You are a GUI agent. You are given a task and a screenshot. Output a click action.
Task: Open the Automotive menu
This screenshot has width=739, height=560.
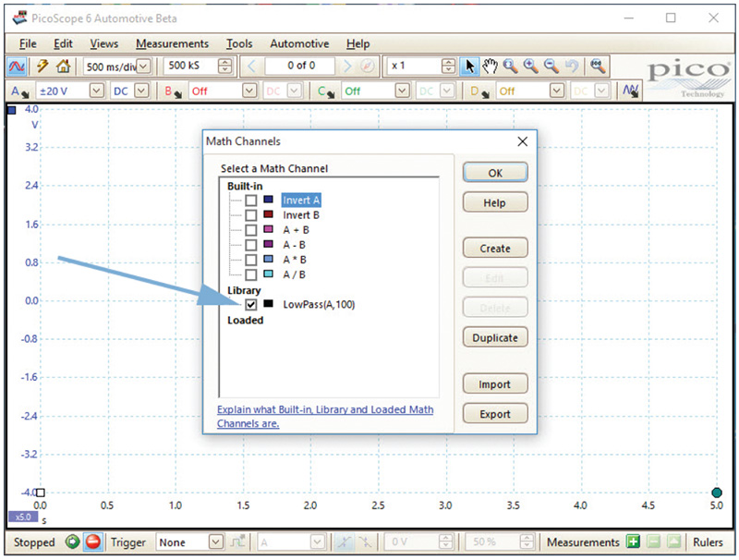coord(299,43)
